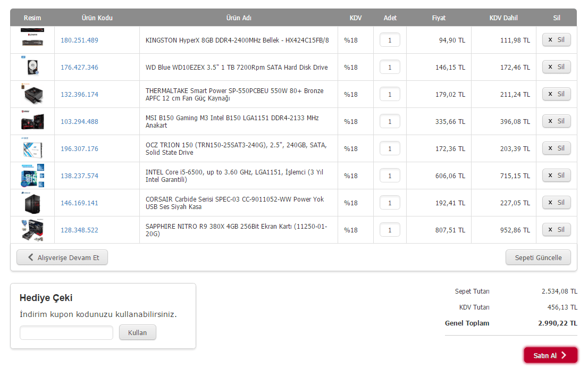Go back via Alışverişe Devam Et button
Screen dimensions: 588x367
pyautogui.click(x=62, y=257)
